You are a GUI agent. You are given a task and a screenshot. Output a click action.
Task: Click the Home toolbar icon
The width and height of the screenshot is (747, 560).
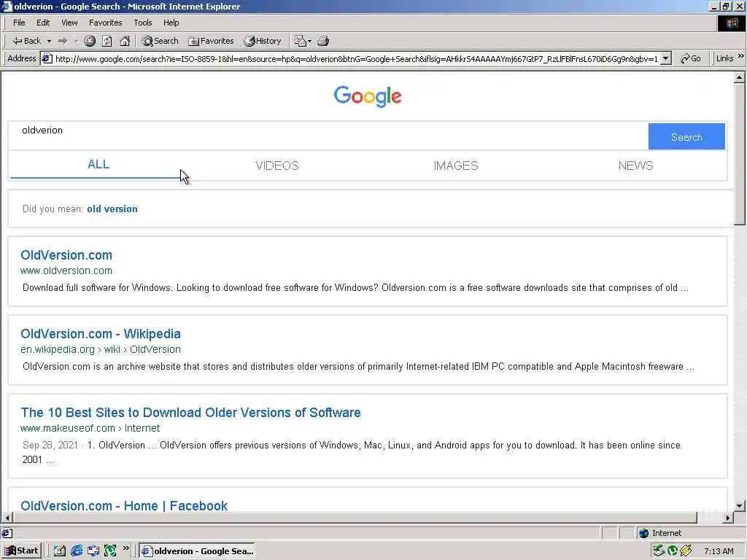(125, 41)
